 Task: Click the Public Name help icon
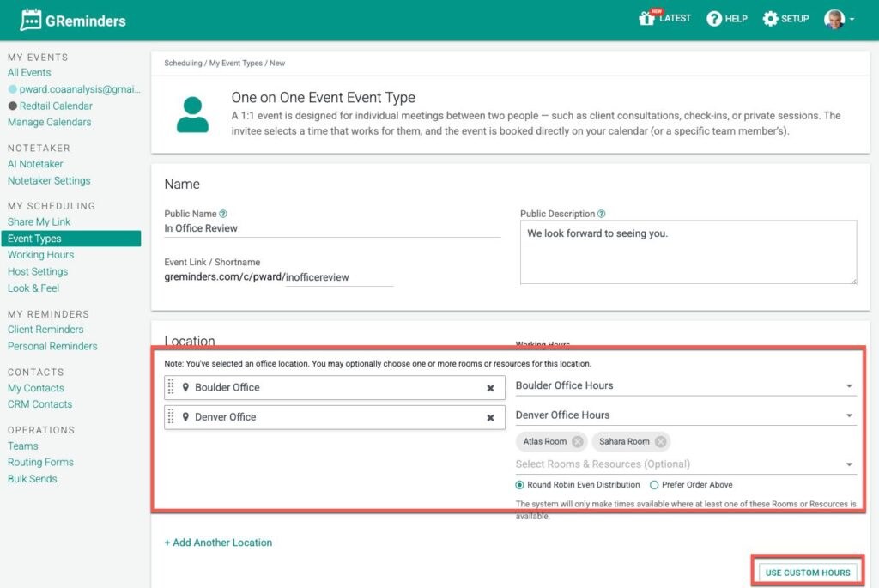coord(223,214)
